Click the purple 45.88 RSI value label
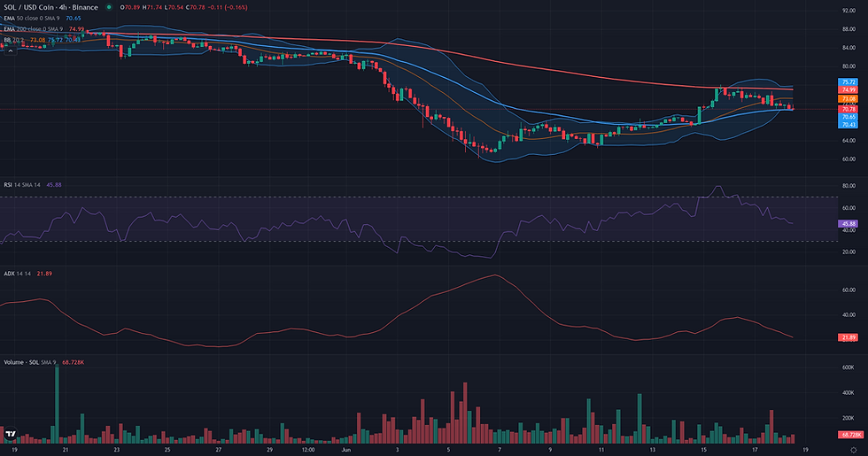The width and height of the screenshot is (868, 456). click(x=849, y=223)
